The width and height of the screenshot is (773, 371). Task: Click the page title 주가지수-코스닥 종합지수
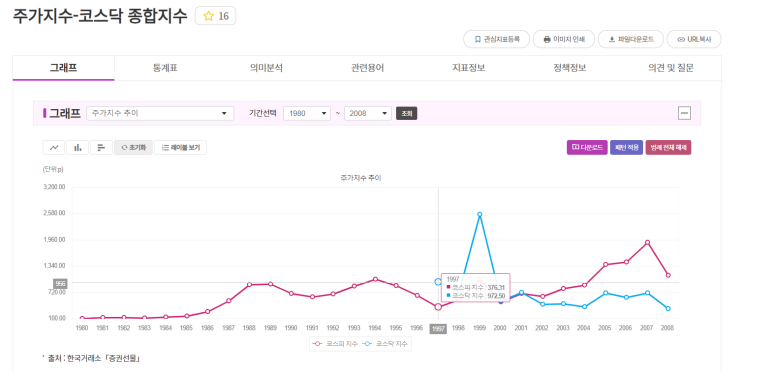coord(100,16)
